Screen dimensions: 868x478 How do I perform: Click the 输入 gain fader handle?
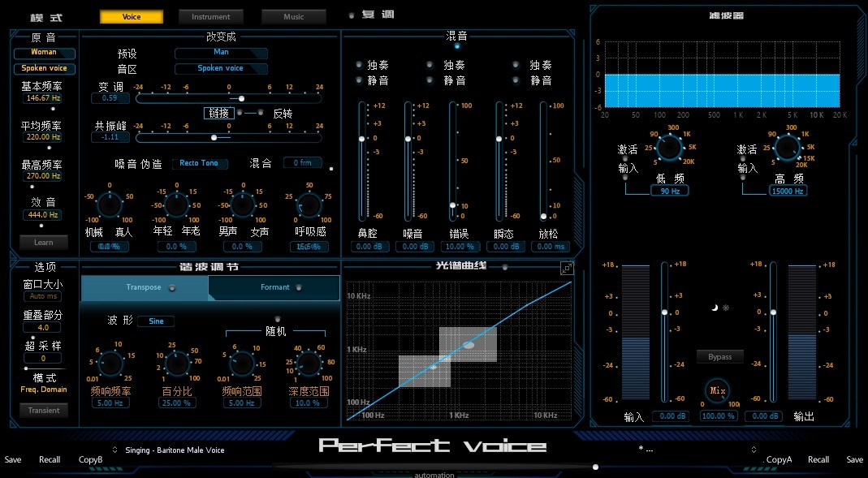[x=664, y=312]
